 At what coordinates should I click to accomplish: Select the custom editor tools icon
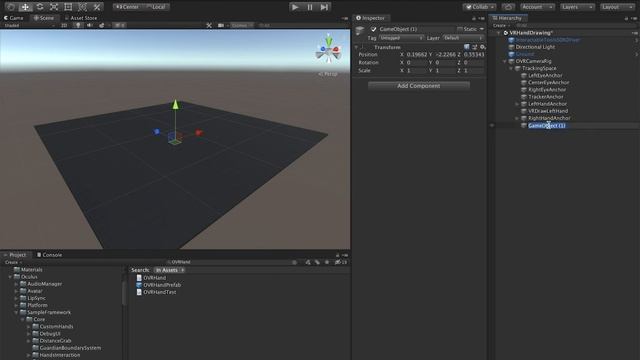click(97, 7)
